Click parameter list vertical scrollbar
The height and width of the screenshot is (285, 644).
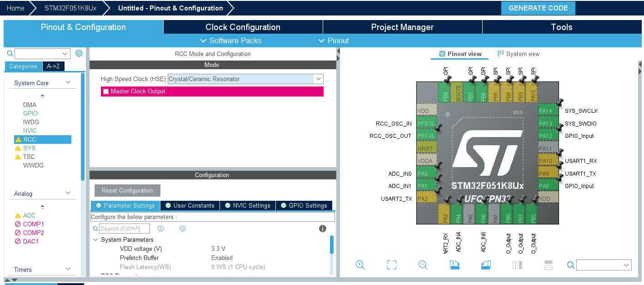click(332, 244)
